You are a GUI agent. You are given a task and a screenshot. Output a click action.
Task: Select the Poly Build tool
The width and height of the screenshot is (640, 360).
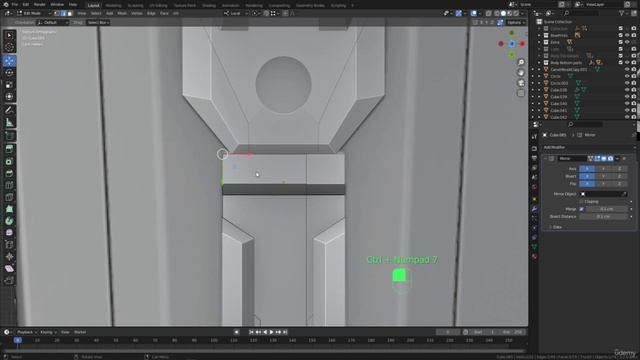(x=9, y=209)
